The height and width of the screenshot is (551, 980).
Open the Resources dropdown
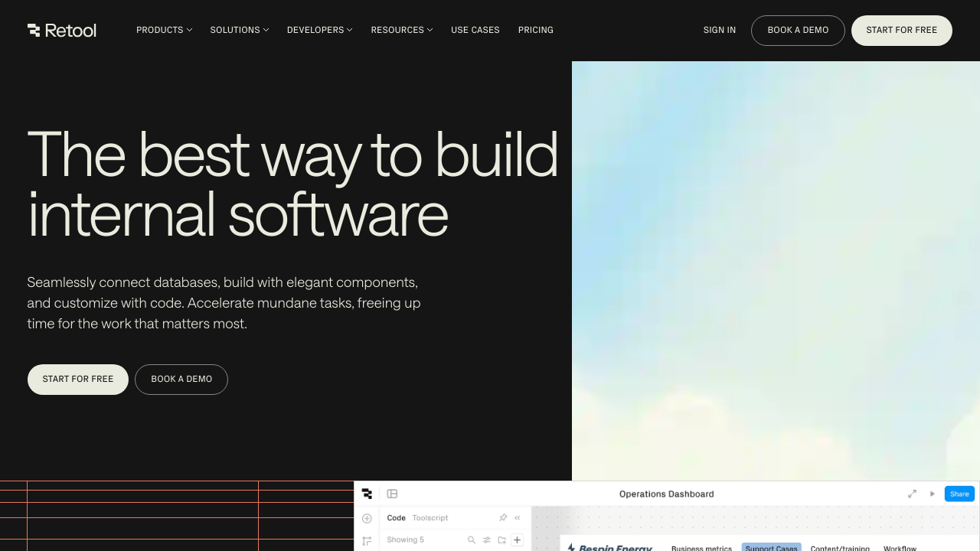pos(401,31)
